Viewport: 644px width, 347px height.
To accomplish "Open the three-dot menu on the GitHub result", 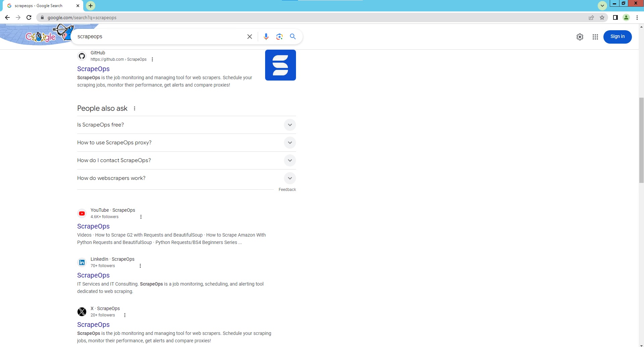I will tap(153, 59).
